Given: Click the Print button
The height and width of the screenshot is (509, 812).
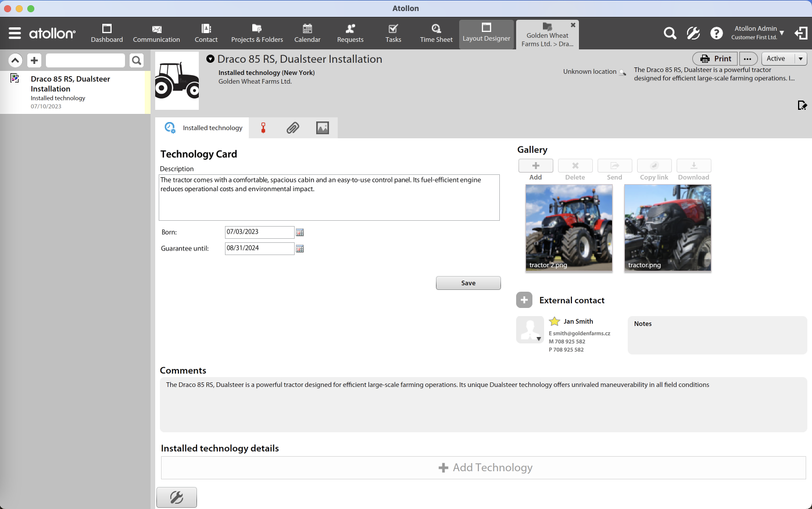Looking at the screenshot, I should pyautogui.click(x=715, y=59).
